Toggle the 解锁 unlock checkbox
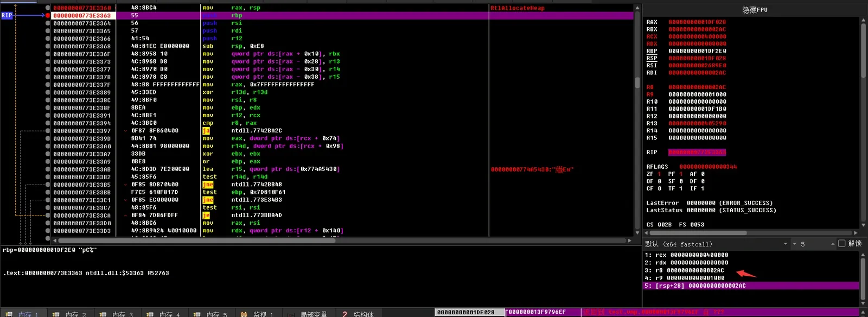 (842, 244)
